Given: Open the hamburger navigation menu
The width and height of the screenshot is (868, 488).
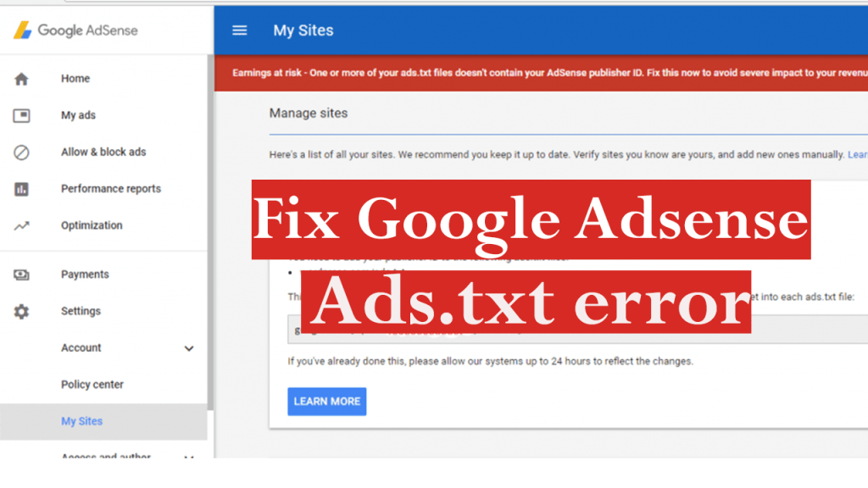Looking at the screenshot, I should tap(240, 30).
